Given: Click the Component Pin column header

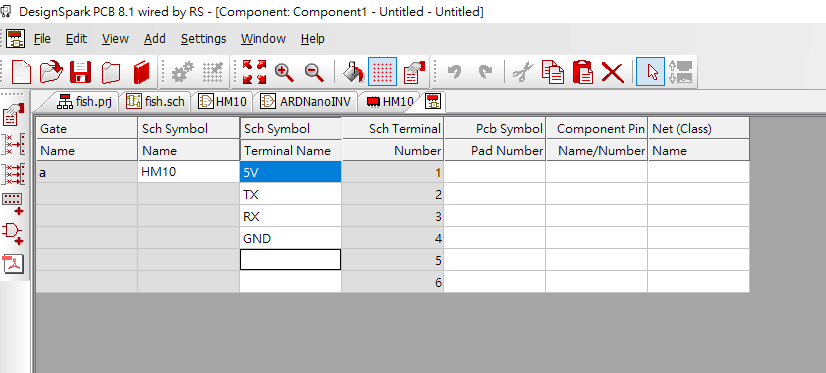Looking at the screenshot, I should pyautogui.click(x=596, y=129).
